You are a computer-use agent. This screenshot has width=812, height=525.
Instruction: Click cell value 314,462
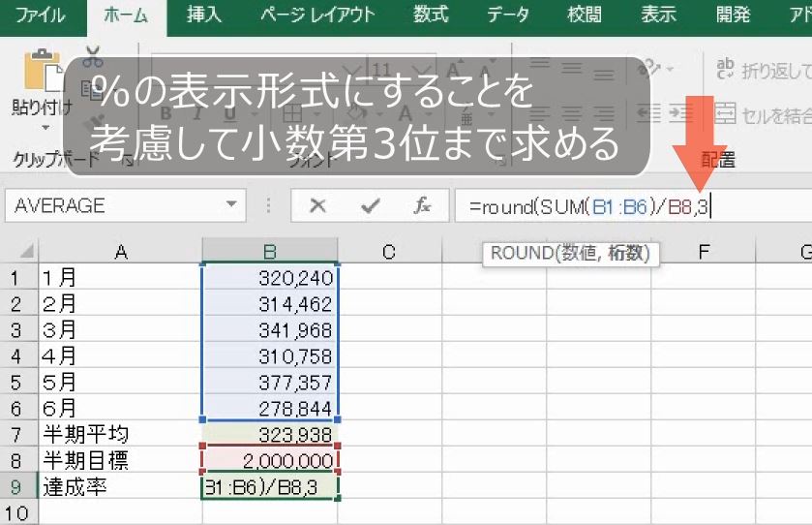point(270,304)
